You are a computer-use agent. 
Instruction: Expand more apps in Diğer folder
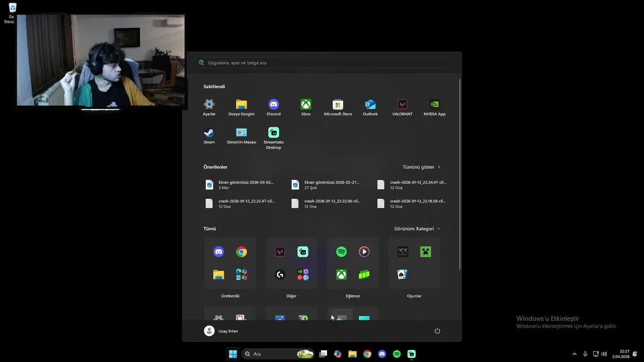click(x=303, y=275)
